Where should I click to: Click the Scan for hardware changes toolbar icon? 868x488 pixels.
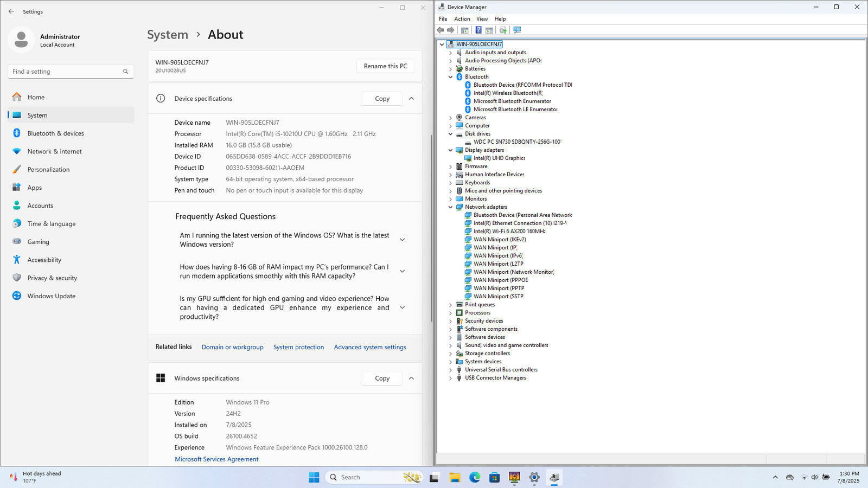pyautogui.click(x=517, y=30)
